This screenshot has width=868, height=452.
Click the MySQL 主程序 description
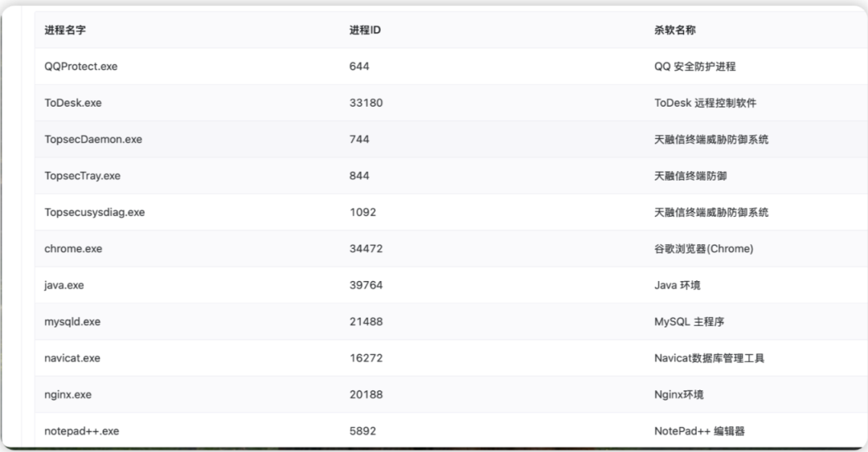click(690, 322)
